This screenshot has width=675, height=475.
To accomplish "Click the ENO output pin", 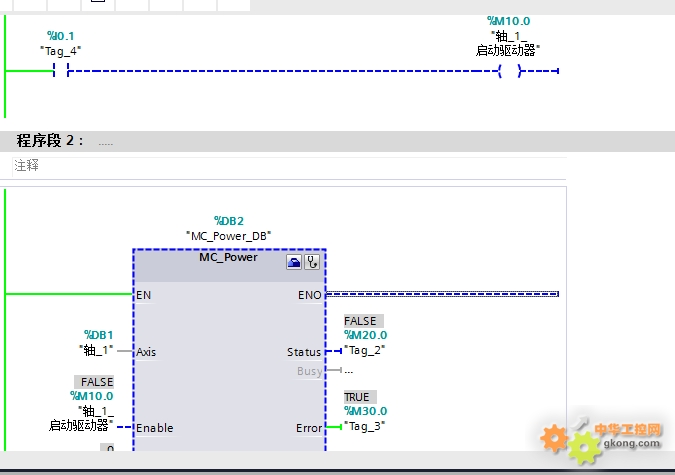I will 310,295.
